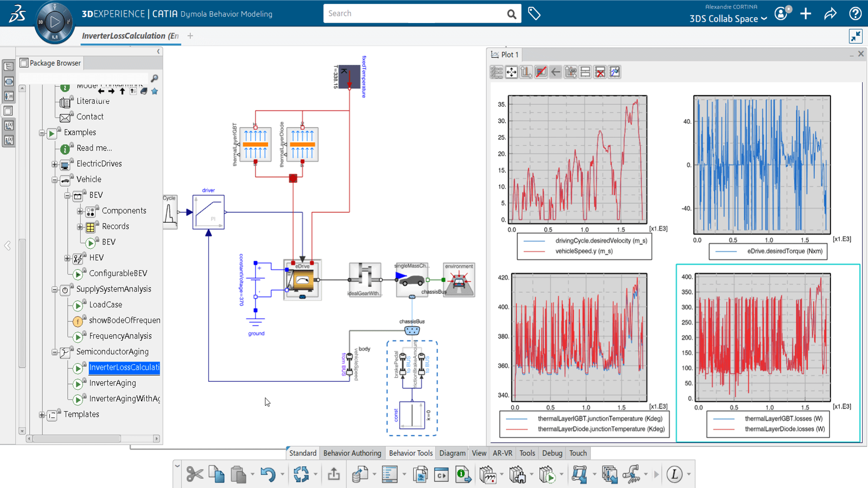Open the Undo dropdown arrow
This screenshot has width=868, height=488.
[x=282, y=474]
